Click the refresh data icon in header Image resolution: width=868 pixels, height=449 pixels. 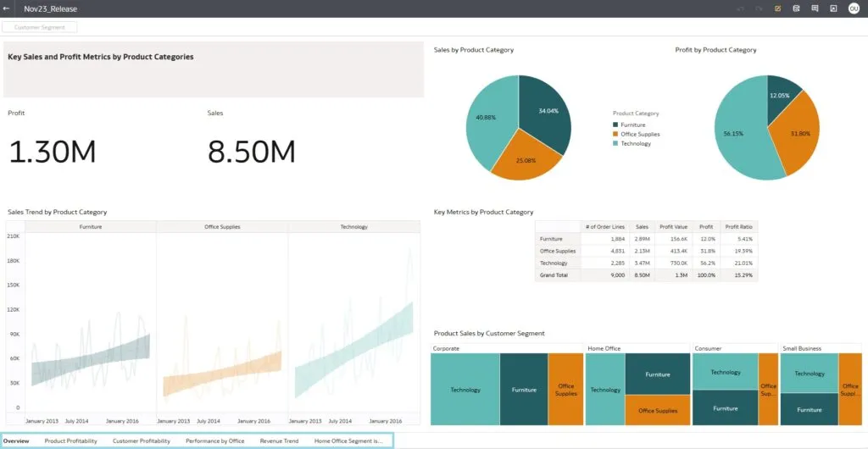point(796,8)
